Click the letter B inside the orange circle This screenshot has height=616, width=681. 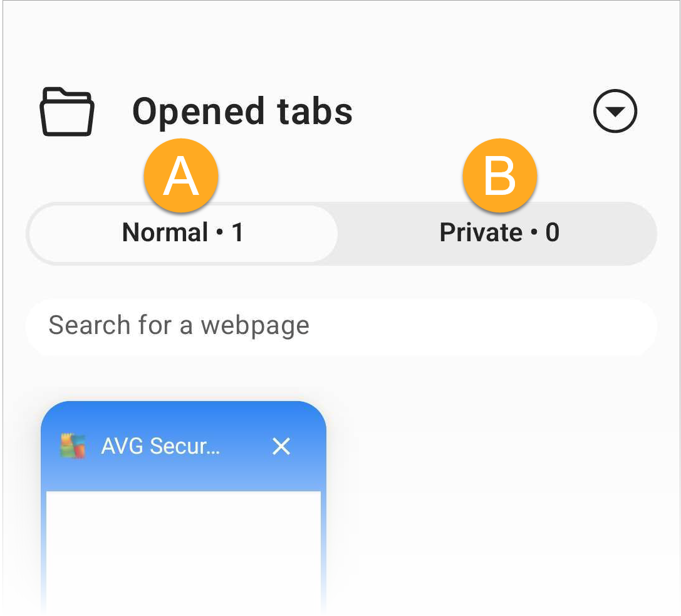499,177
